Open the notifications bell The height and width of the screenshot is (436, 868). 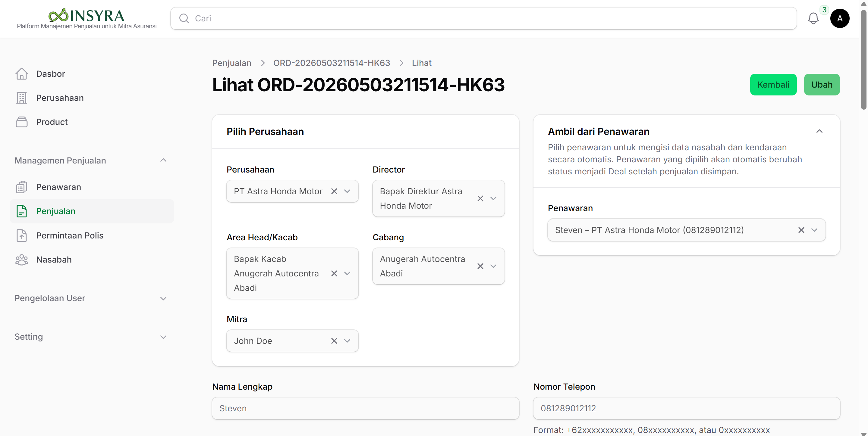pos(813,18)
